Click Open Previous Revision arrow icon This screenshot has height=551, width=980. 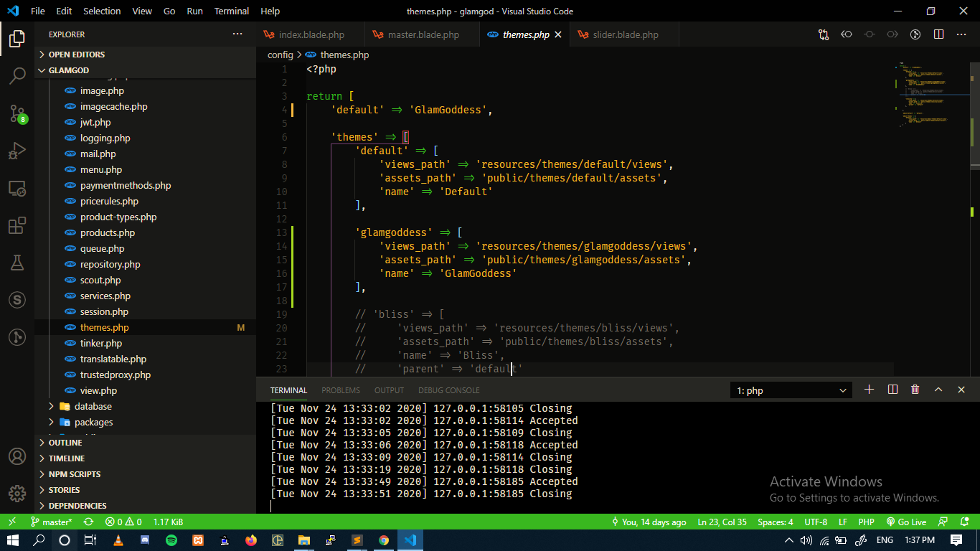point(847,34)
